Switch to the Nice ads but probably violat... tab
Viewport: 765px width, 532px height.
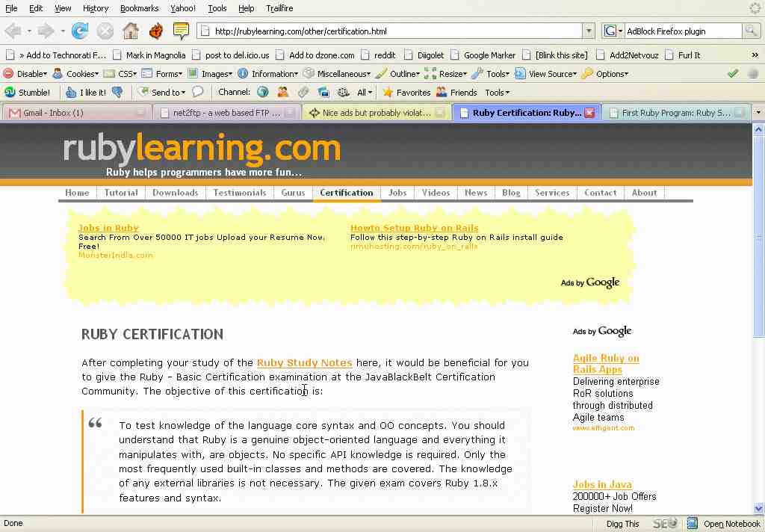377,113
